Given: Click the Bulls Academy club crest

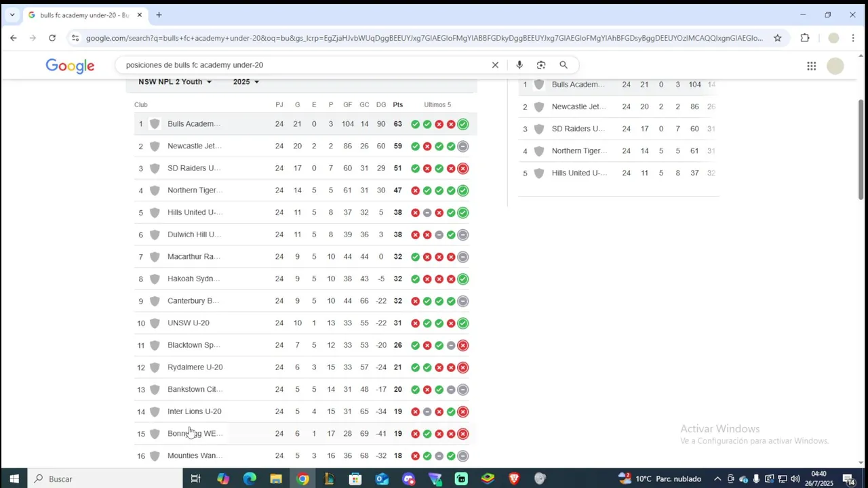Looking at the screenshot, I should pos(155,124).
